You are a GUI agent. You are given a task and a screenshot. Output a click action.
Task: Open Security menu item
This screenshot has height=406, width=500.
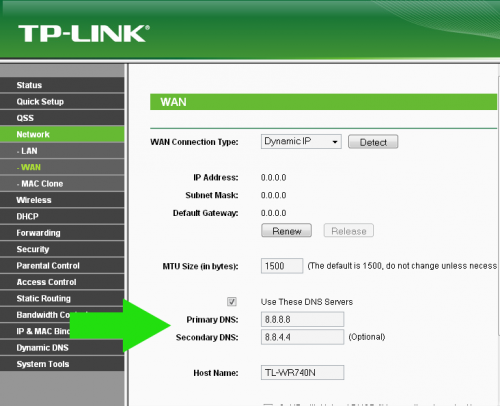(62, 249)
